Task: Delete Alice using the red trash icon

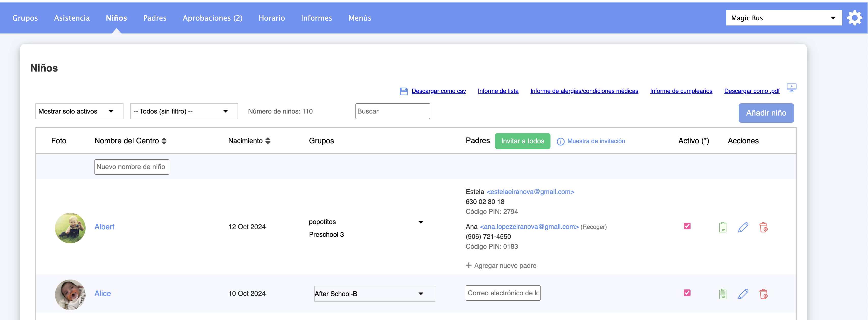Action: click(763, 294)
